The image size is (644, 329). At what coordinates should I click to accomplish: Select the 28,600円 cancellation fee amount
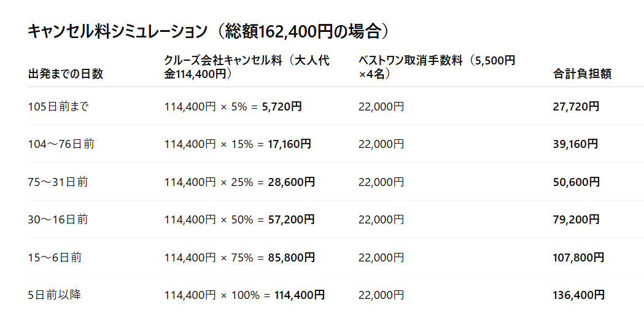tap(291, 182)
